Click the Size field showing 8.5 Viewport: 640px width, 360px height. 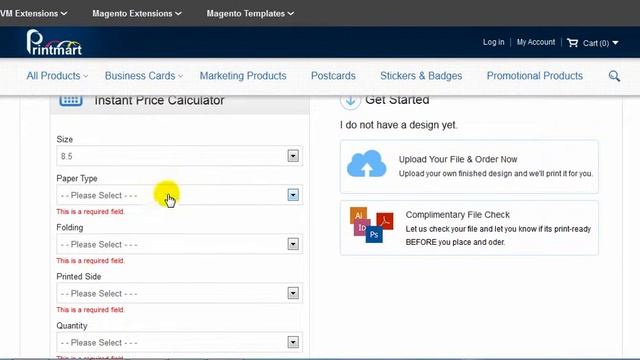click(x=180, y=156)
